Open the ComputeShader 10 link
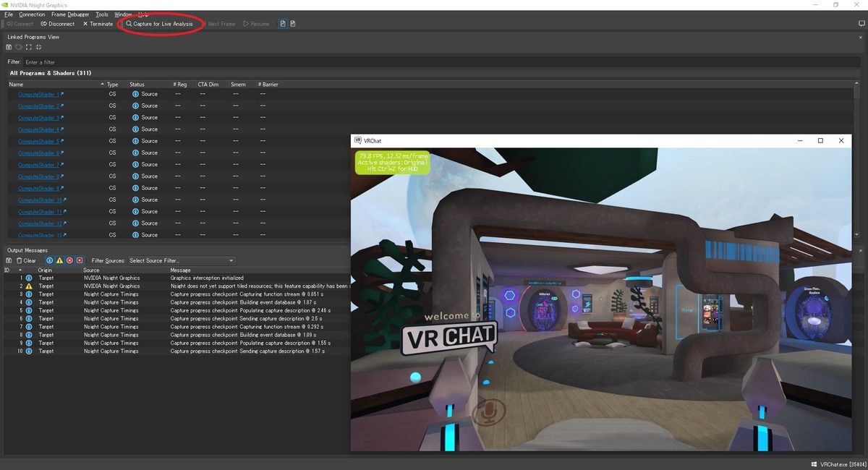This screenshot has width=868, height=470. point(40,200)
